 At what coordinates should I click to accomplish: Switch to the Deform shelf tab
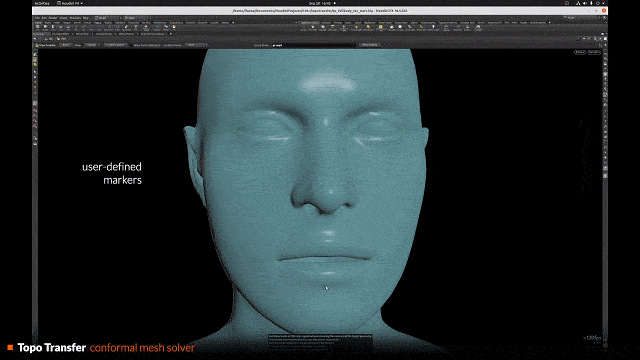(78, 22)
